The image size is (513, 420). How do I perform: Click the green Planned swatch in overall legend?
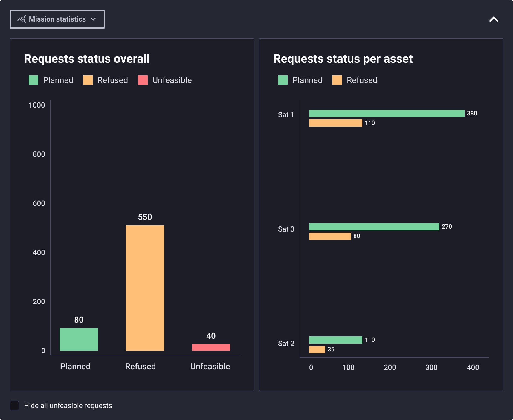33,80
